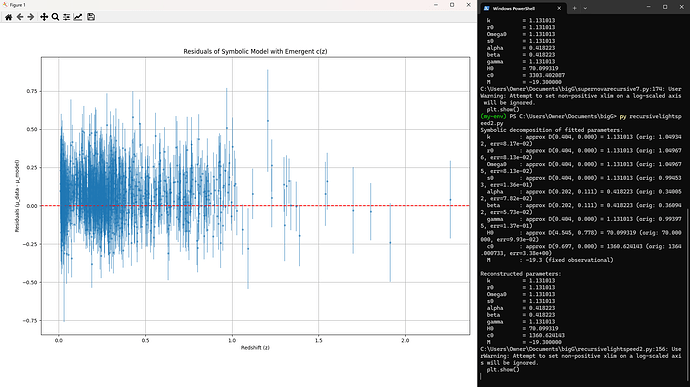Close the PowerShell terminal window
690x387 pixels.
pyautogui.click(x=681, y=7)
